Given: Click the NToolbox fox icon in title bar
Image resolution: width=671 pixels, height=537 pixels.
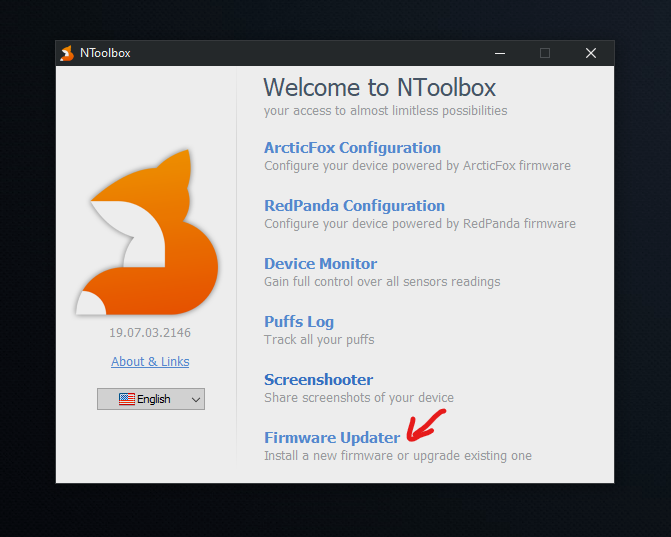Looking at the screenshot, I should tap(67, 53).
